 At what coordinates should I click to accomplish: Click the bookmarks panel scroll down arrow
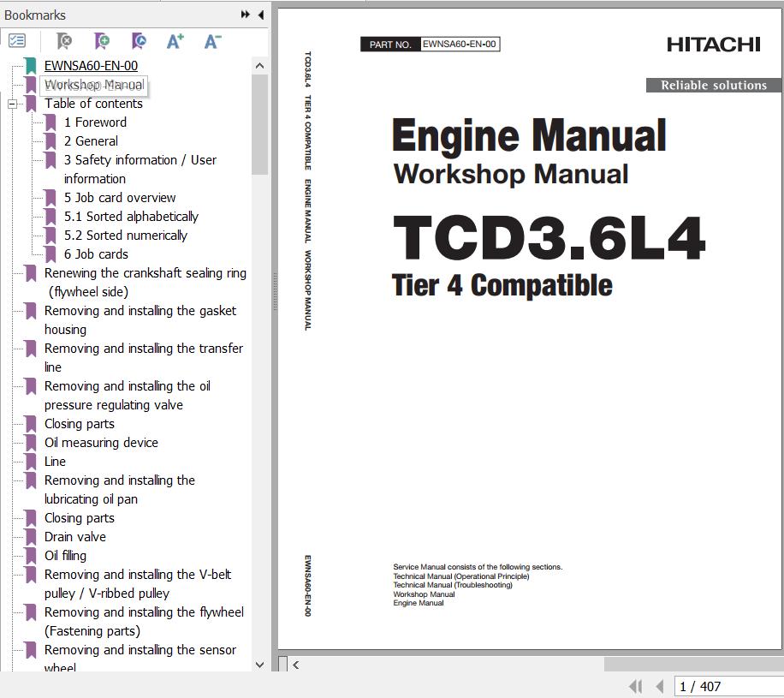259,665
